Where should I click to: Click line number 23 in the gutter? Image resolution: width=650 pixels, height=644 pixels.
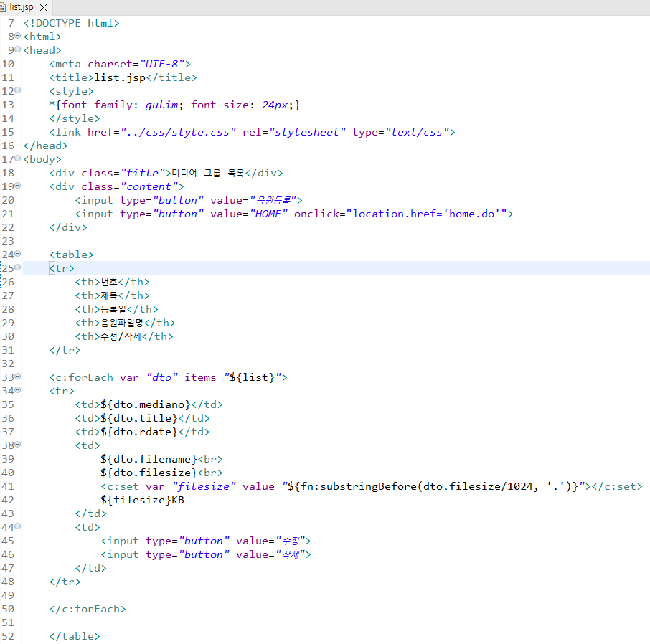[x=8, y=241]
